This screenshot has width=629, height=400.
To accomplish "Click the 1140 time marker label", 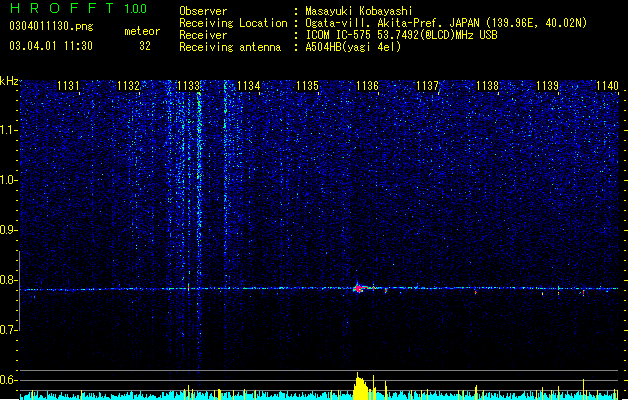I will tap(607, 86).
